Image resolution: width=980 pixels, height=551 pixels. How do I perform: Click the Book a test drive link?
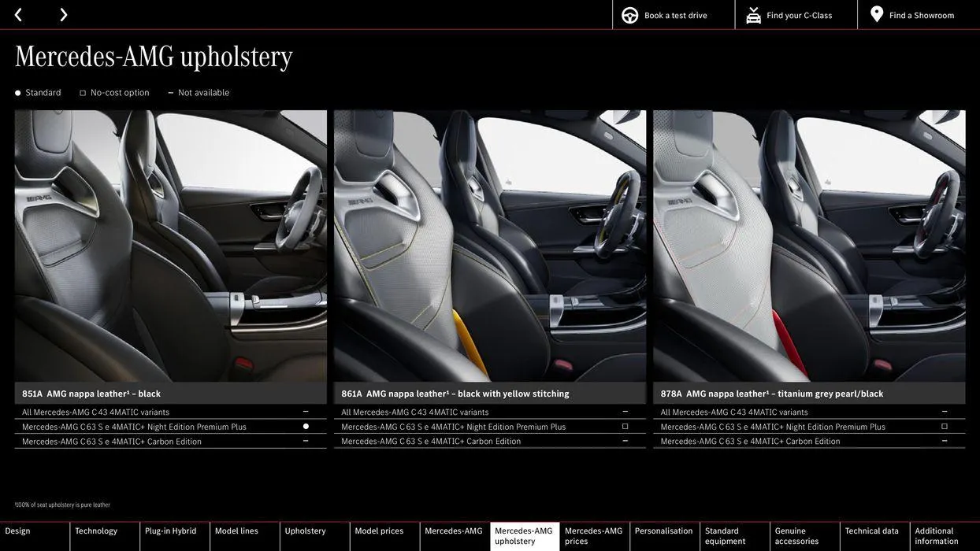(x=675, y=15)
